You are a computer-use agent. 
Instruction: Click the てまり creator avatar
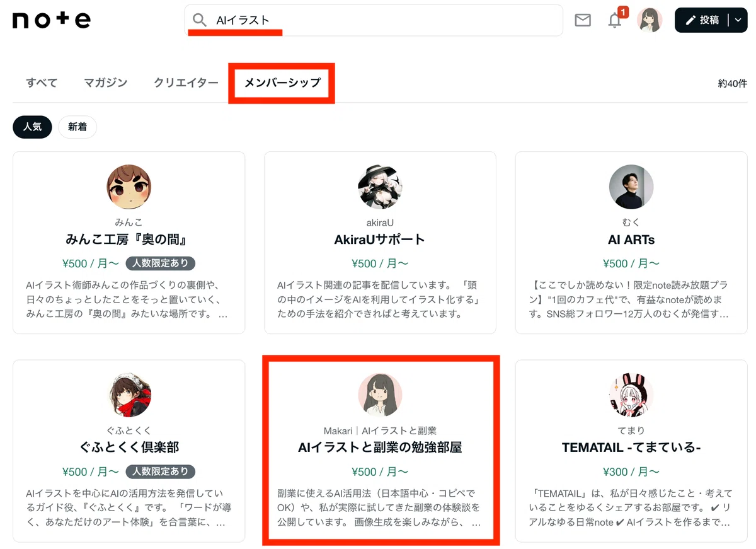(x=631, y=395)
